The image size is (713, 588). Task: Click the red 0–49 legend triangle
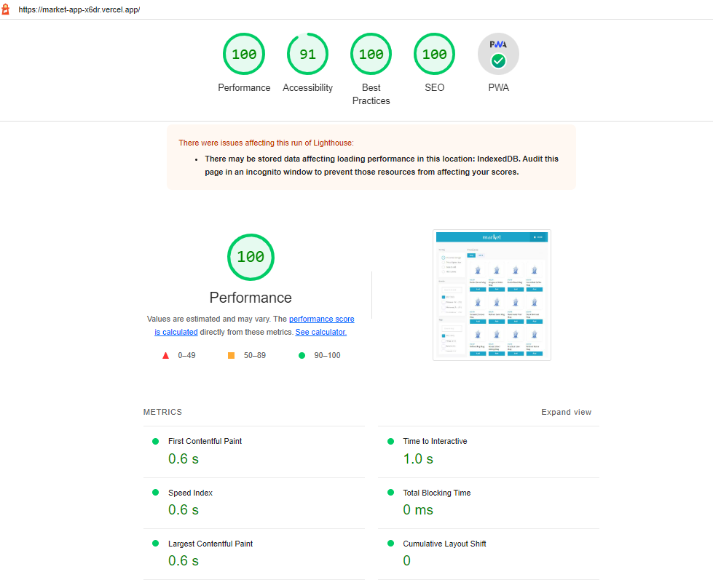pyautogui.click(x=165, y=355)
